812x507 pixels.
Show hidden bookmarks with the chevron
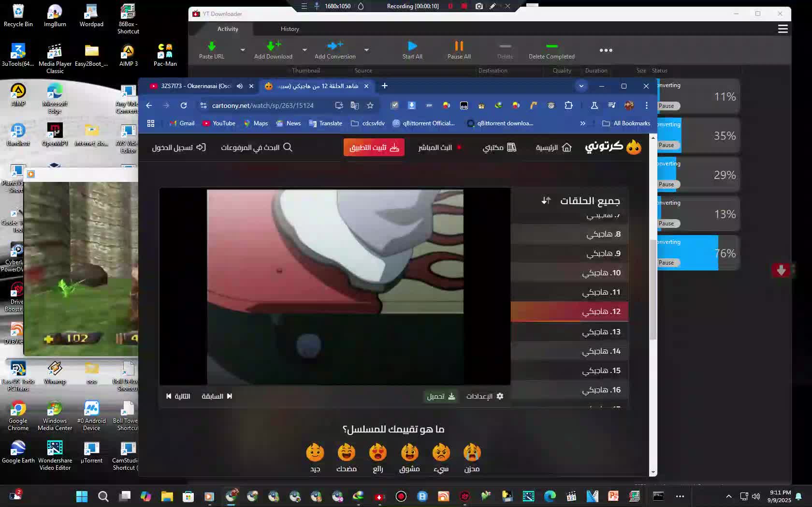(x=582, y=123)
